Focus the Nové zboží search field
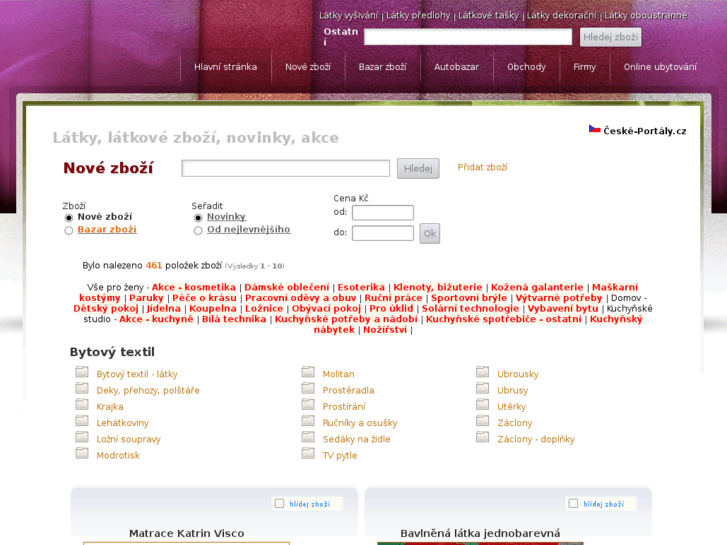This screenshot has width=727, height=545. (x=286, y=168)
